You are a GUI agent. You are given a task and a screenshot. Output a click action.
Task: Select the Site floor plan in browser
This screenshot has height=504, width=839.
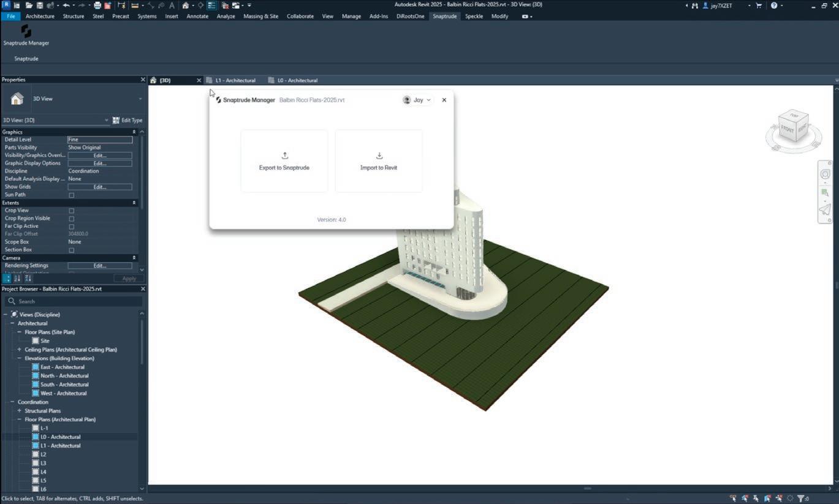(x=45, y=341)
